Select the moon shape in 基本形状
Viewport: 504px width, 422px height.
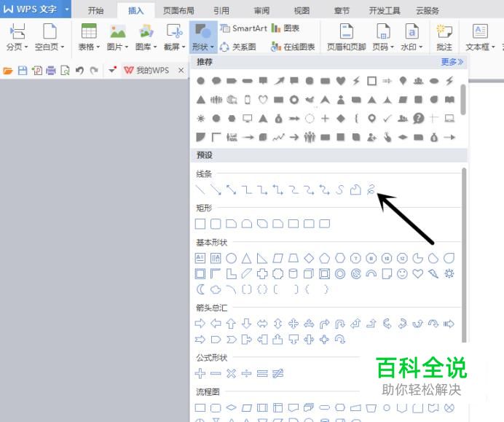(x=200, y=289)
